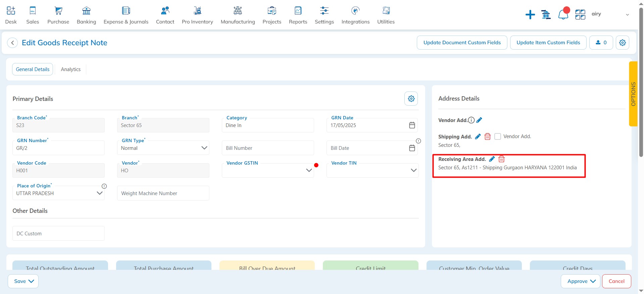The height and width of the screenshot is (294, 644).
Task: Open the Approve dropdown button
Action: pyautogui.click(x=581, y=281)
